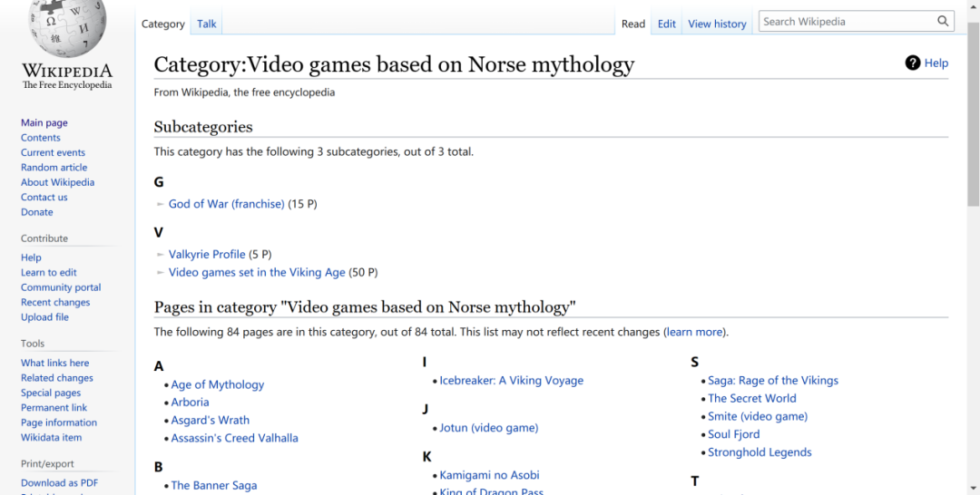The height and width of the screenshot is (495, 980).
Task: Open Asgard's Wrath page link
Action: (210, 421)
